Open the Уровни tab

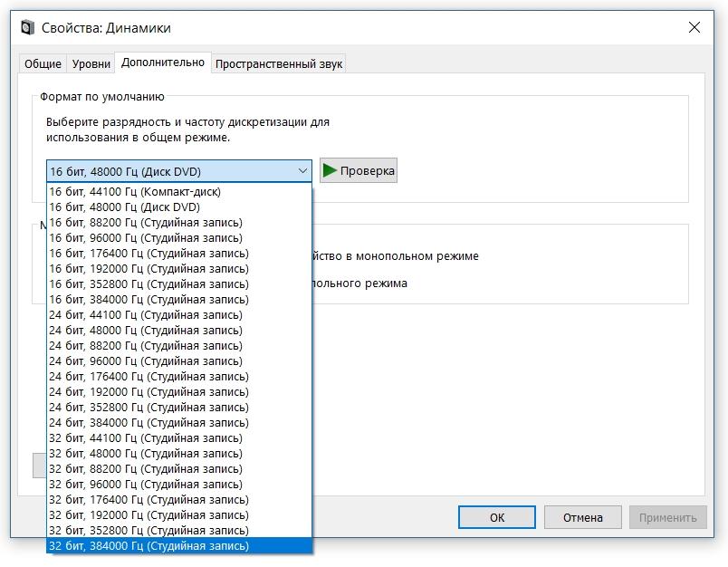(91, 63)
